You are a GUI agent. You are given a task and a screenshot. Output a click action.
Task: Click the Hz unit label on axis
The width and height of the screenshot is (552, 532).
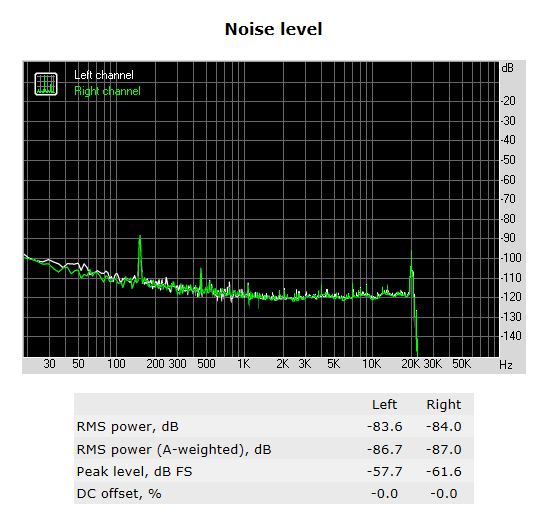(506, 365)
